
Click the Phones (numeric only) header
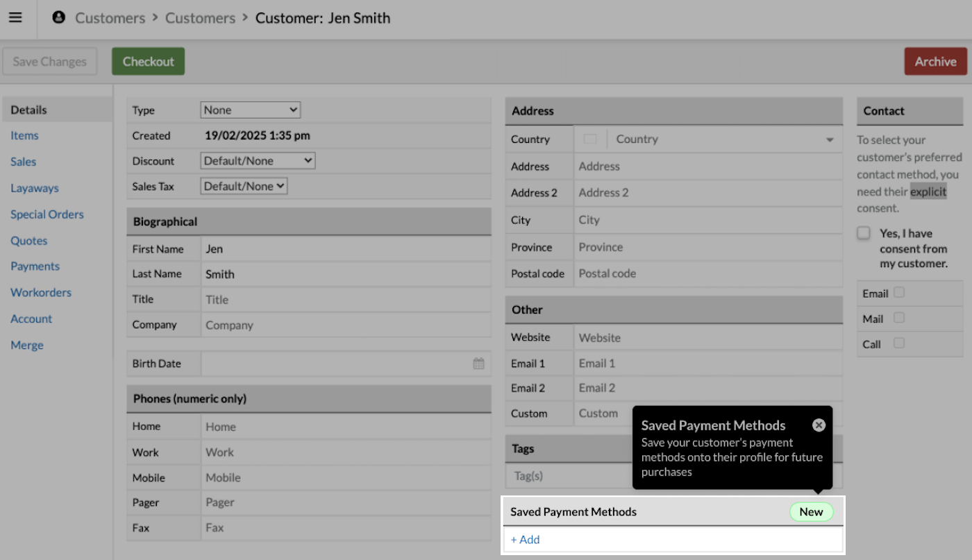tap(309, 399)
